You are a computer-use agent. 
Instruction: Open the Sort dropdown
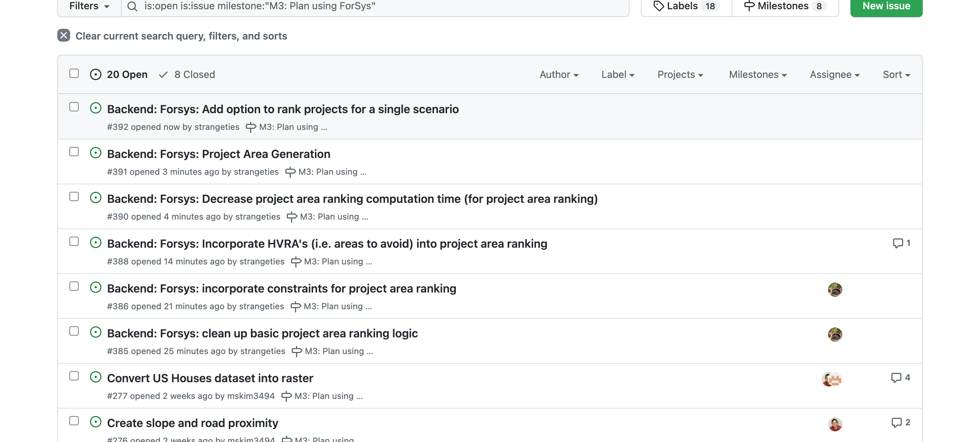tap(896, 74)
